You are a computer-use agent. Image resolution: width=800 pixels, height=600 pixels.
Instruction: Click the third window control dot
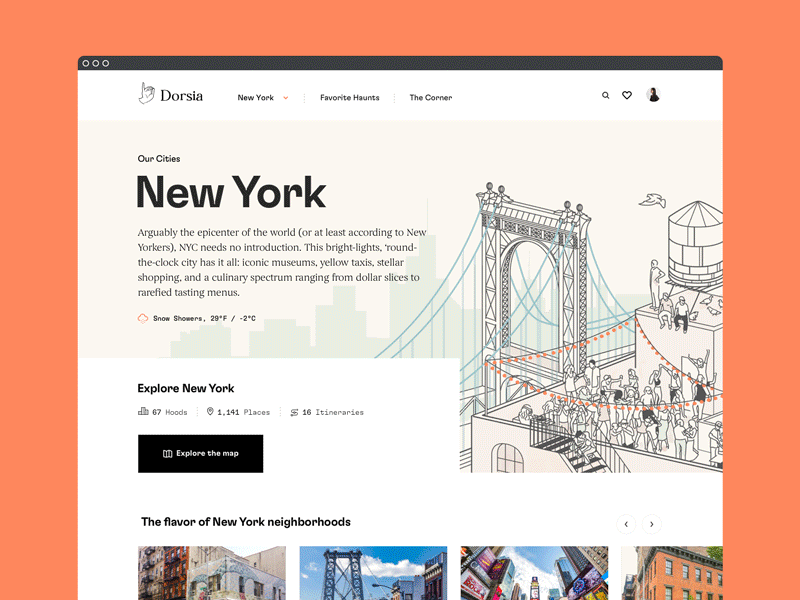106,63
